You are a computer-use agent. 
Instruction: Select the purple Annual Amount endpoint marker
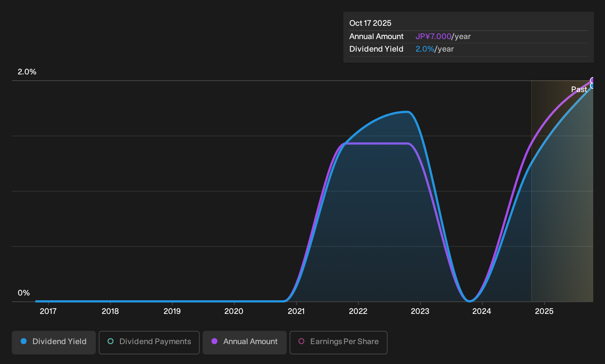click(x=593, y=80)
